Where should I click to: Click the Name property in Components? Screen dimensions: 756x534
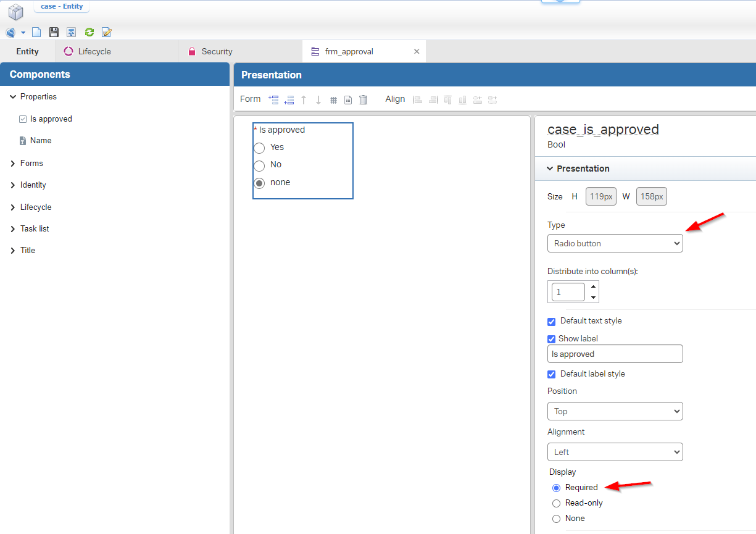[x=41, y=141]
